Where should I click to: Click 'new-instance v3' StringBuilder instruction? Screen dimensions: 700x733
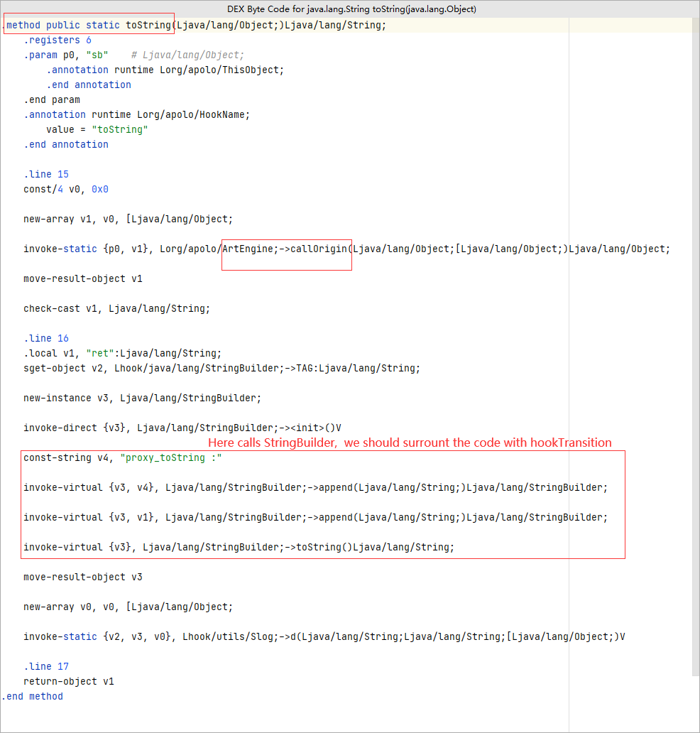[x=142, y=398]
